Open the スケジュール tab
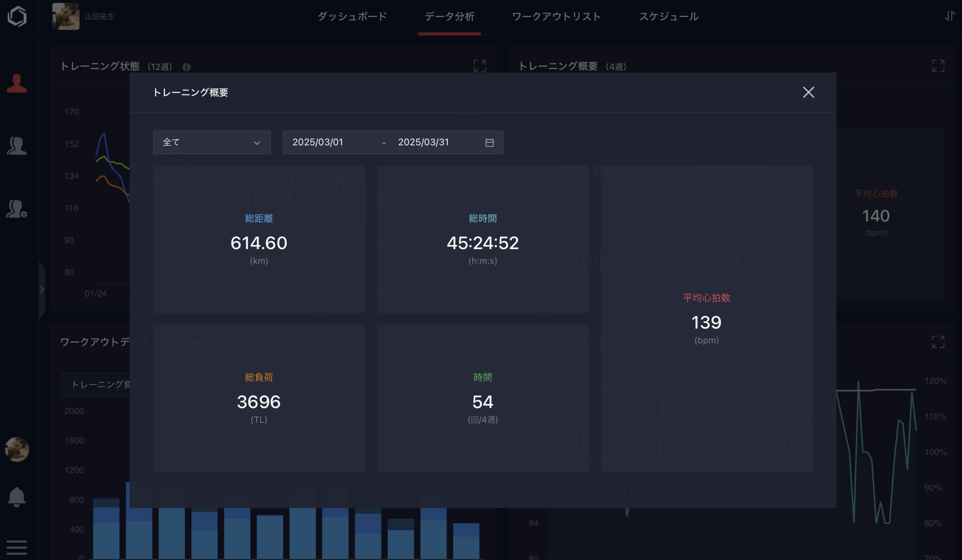Image resolution: width=962 pixels, height=560 pixels. [669, 17]
